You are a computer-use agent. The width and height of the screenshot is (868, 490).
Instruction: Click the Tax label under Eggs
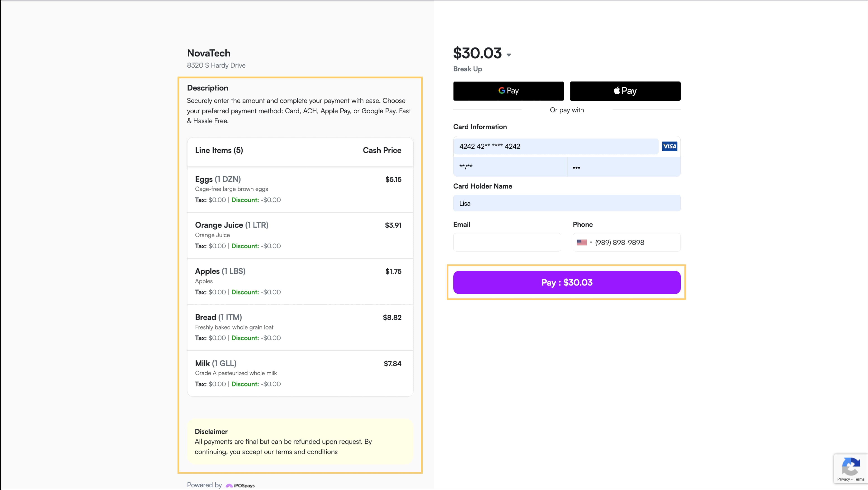click(201, 200)
